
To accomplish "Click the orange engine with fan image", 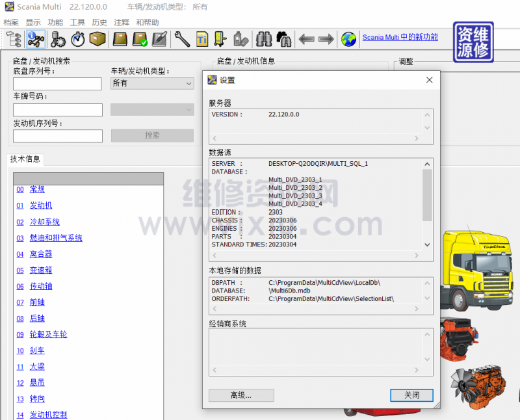I will coord(478,387).
